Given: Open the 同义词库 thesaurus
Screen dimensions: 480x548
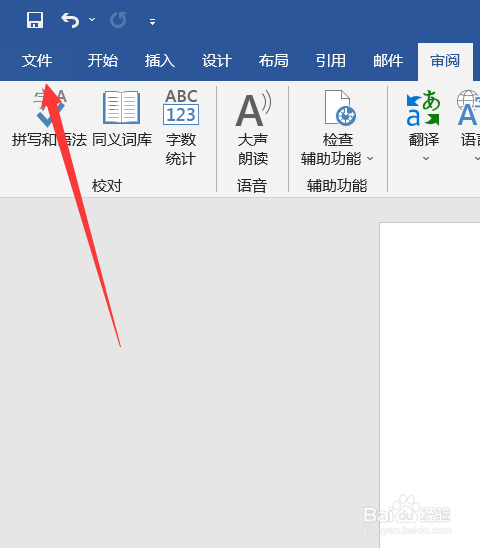Looking at the screenshot, I should [122, 119].
